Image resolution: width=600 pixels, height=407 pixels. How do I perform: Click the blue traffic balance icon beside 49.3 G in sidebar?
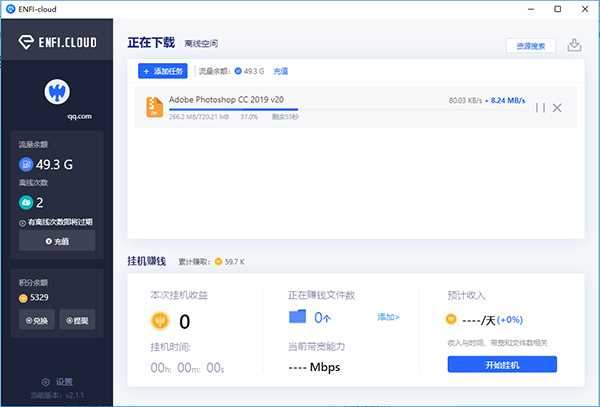pos(26,164)
